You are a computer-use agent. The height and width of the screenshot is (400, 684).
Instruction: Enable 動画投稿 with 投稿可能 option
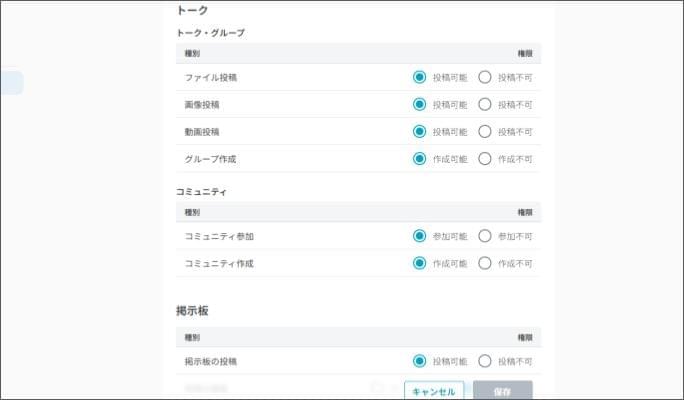pos(420,131)
